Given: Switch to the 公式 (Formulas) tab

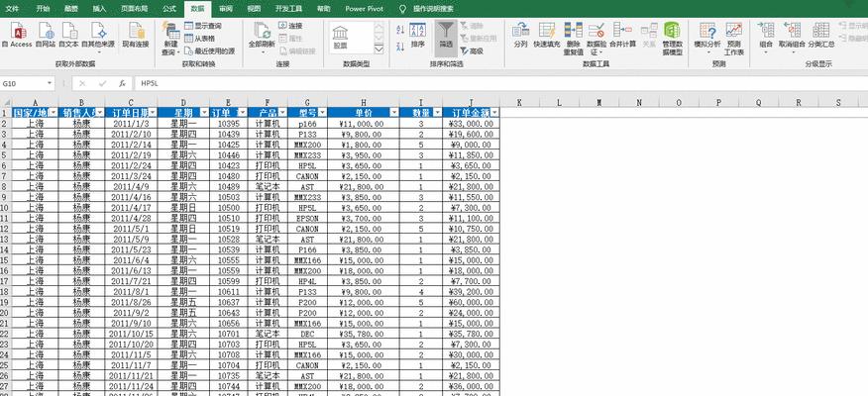Looking at the screenshot, I should coord(170,9).
